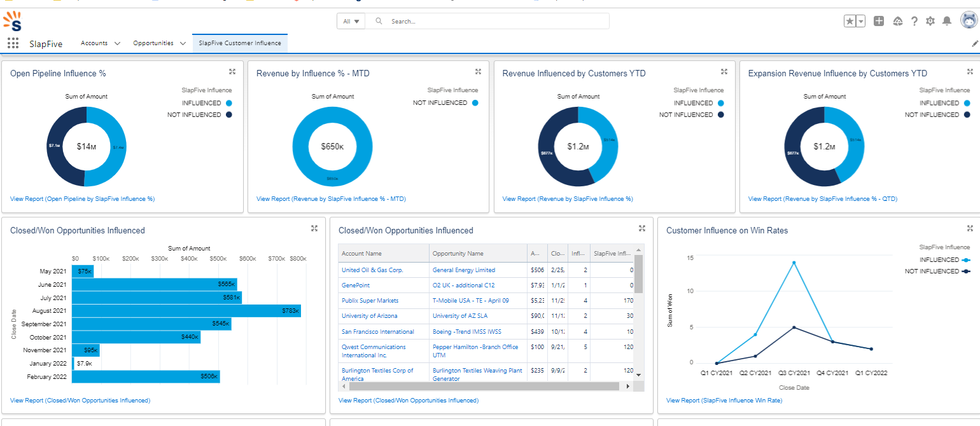
Task: Open the Accounts tab dropdown arrow
Action: click(118, 43)
